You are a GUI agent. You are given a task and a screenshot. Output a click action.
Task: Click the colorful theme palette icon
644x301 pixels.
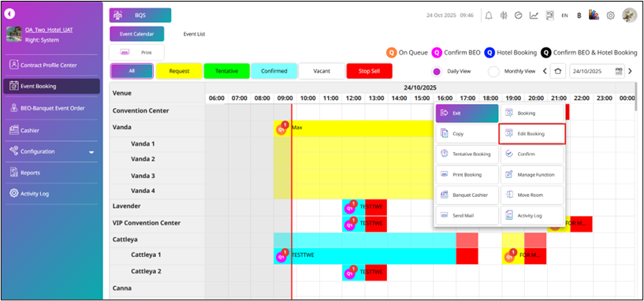point(594,15)
